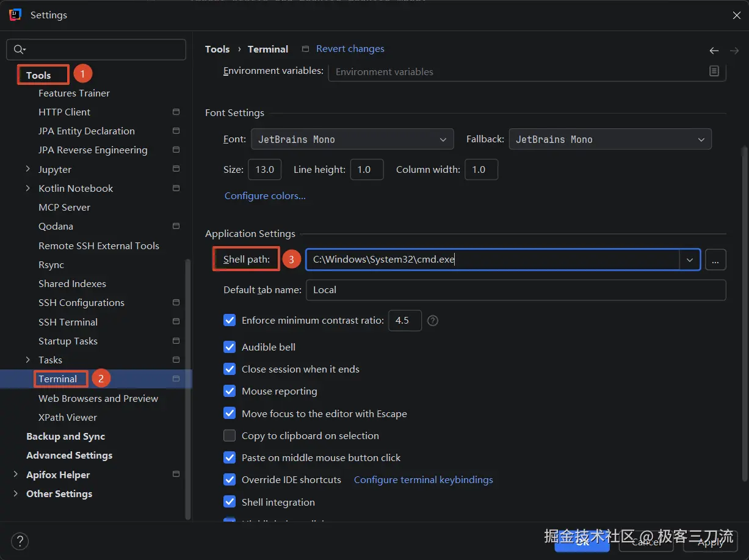Click project-level icon next to Tasks
The width and height of the screenshot is (749, 560).
(x=176, y=360)
